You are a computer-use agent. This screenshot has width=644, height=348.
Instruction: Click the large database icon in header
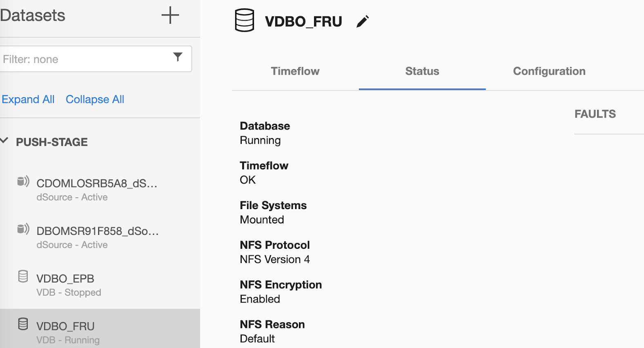pyautogui.click(x=245, y=21)
